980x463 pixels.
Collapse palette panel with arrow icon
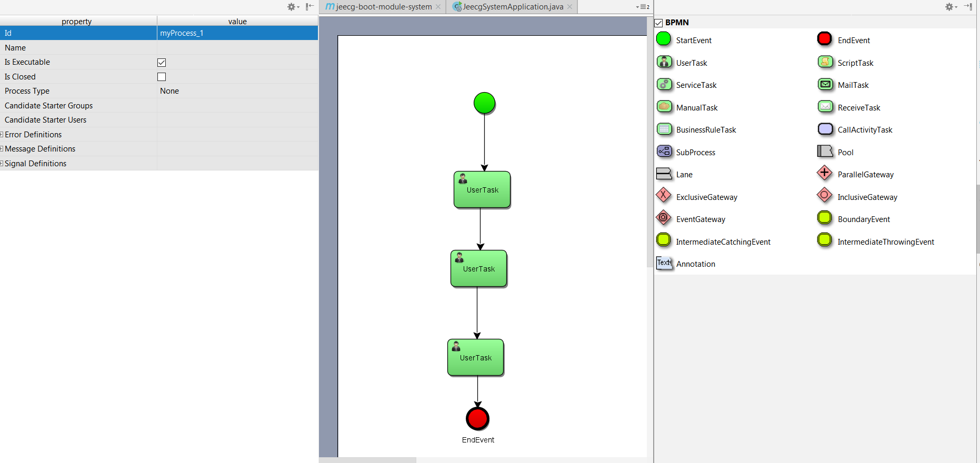click(x=968, y=7)
